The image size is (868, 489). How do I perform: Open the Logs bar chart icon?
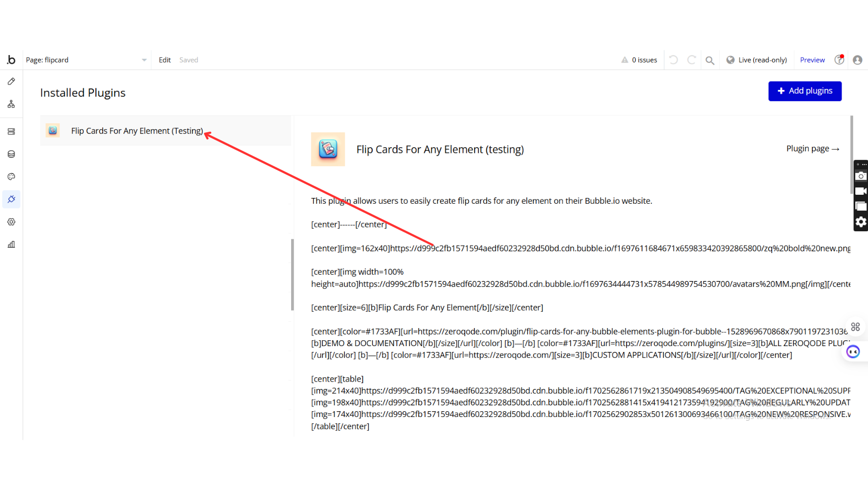pyautogui.click(x=11, y=245)
